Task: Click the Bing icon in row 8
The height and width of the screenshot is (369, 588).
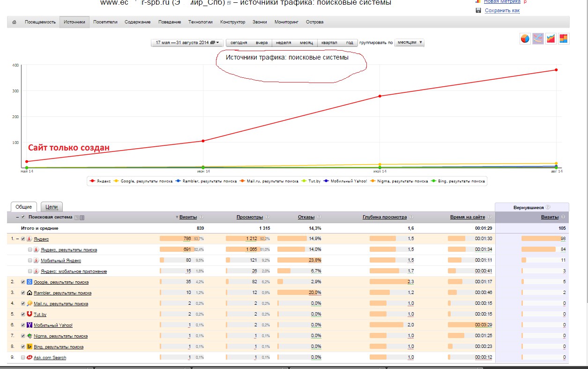Action: [30, 346]
